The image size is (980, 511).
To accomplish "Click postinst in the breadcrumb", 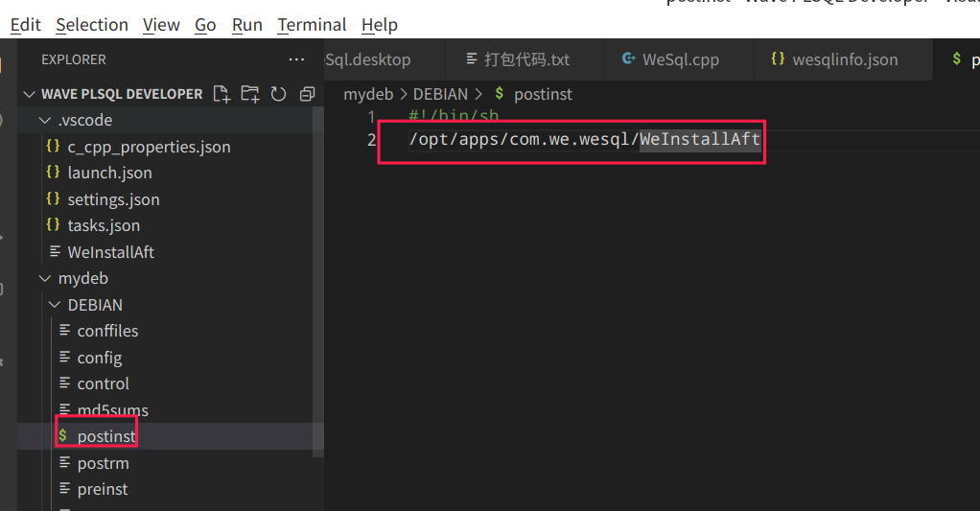I will 543,94.
